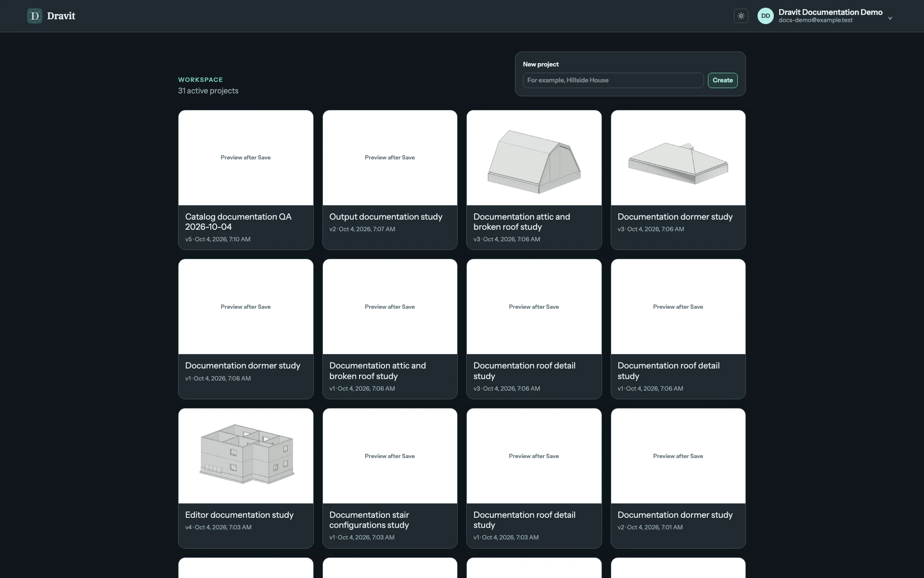Open Catalog documentation QA 2026-10-04 preview
This screenshot has width=924, height=578.
tap(246, 158)
